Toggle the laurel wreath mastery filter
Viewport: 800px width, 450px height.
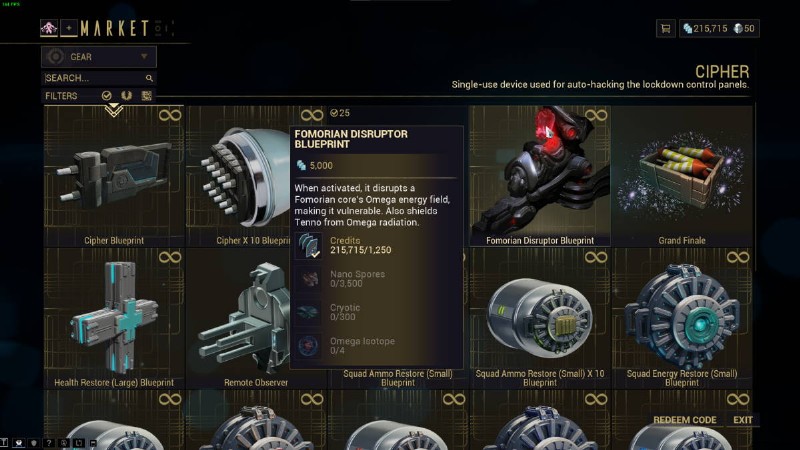[127, 95]
